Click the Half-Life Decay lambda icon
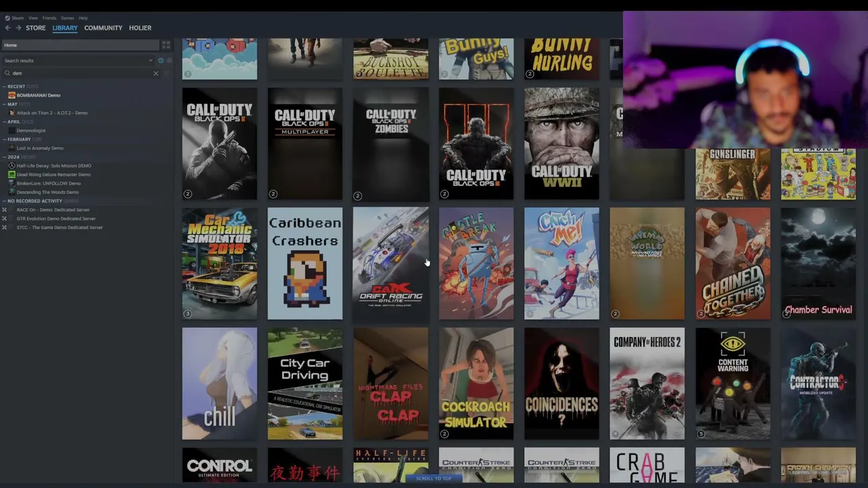 [12, 166]
